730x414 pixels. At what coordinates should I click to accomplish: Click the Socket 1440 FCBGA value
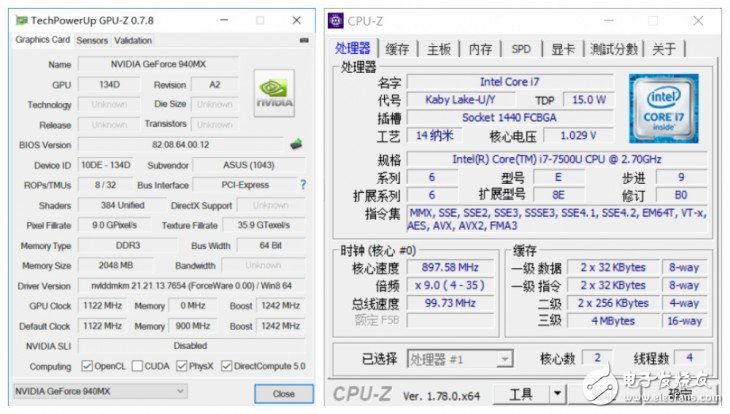pyautogui.click(x=510, y=117)
